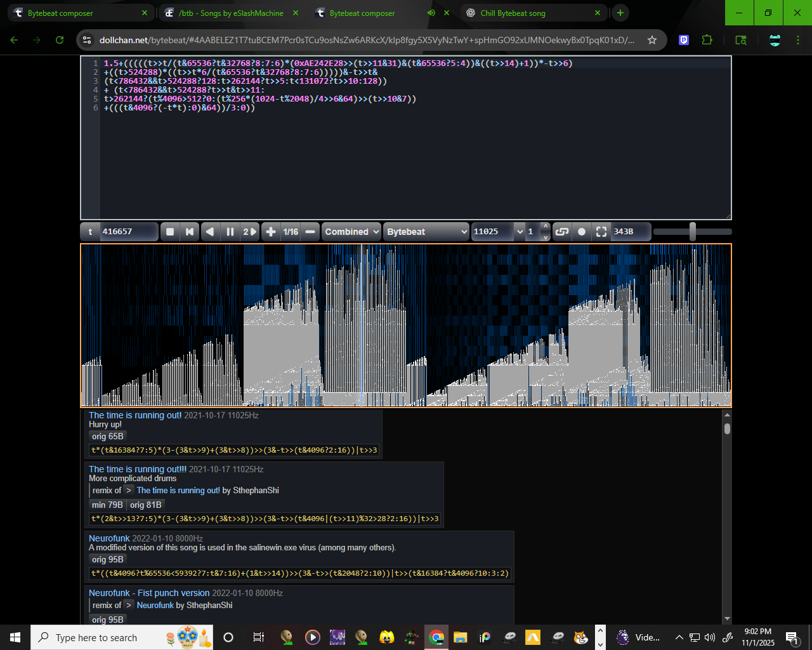Click the 2x fast forward button
Image resolution: width=812 pixels, height=650 pixels.
click(x=250, y=232)
